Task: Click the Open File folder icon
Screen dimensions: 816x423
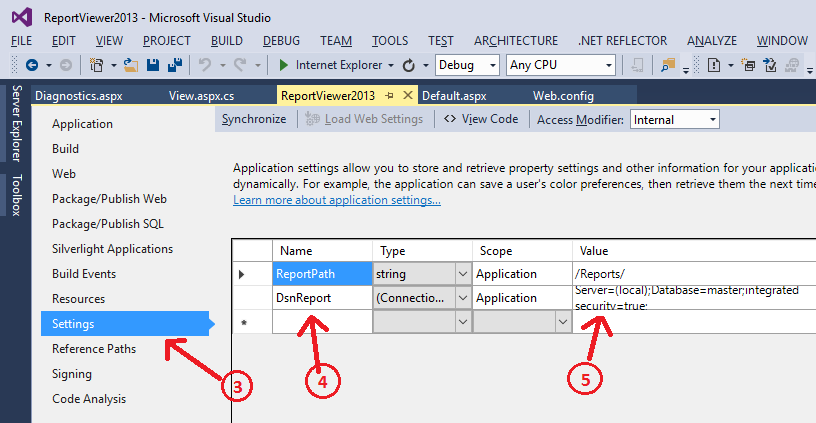Action: coord(132,65)
